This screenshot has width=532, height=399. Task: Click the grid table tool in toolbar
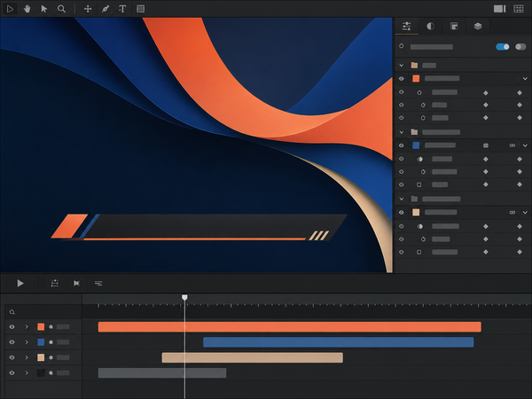point(140,9)
